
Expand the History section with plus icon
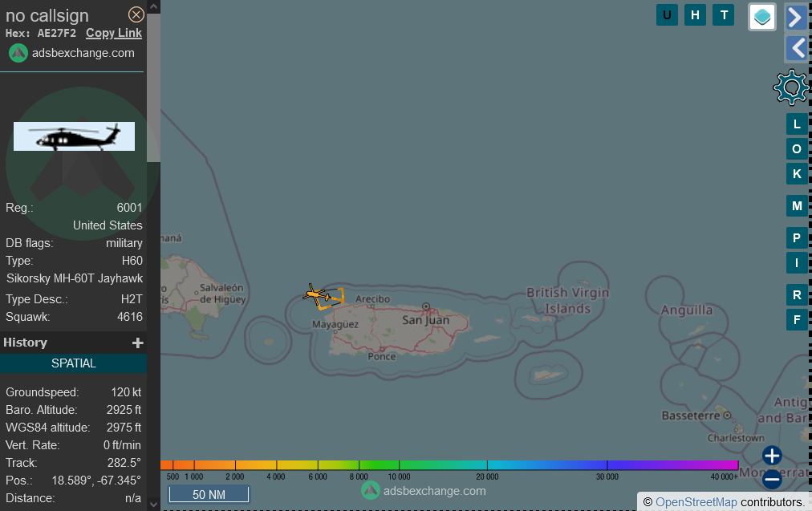[138, 343]
